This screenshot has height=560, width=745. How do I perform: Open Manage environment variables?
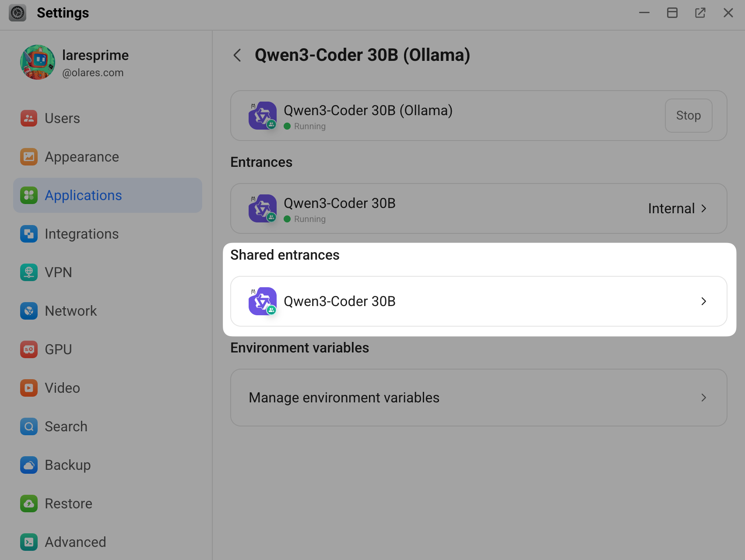(479, 398)
